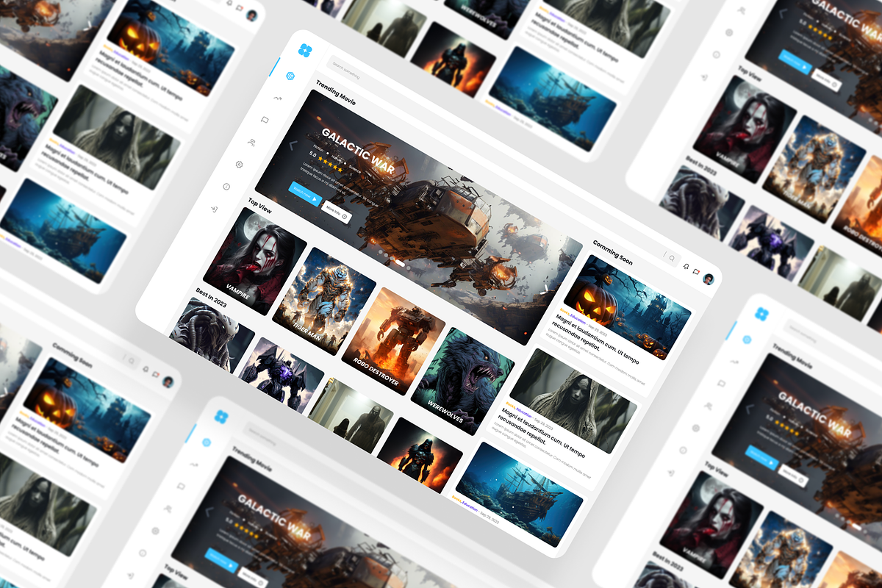Click the Comming Soon heading in center window
This screenshot has height=588, width=882.
click(x=612, y=252)
